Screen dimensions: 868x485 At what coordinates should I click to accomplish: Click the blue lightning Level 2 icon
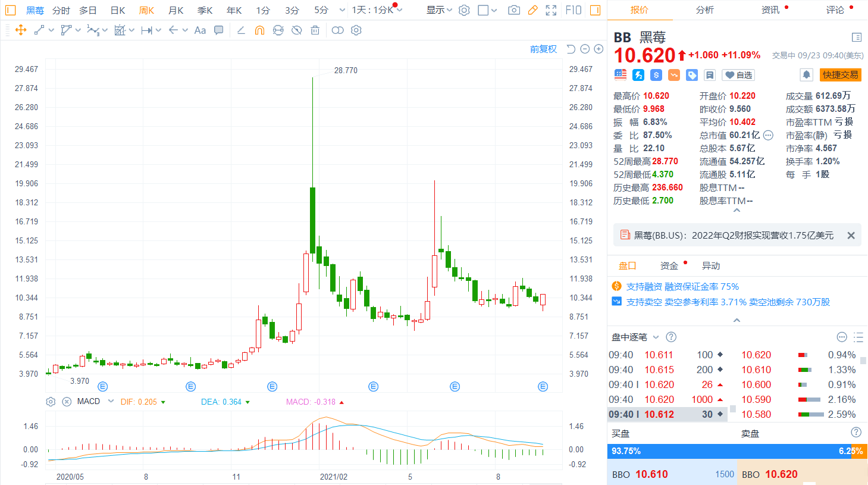(638, 74)
